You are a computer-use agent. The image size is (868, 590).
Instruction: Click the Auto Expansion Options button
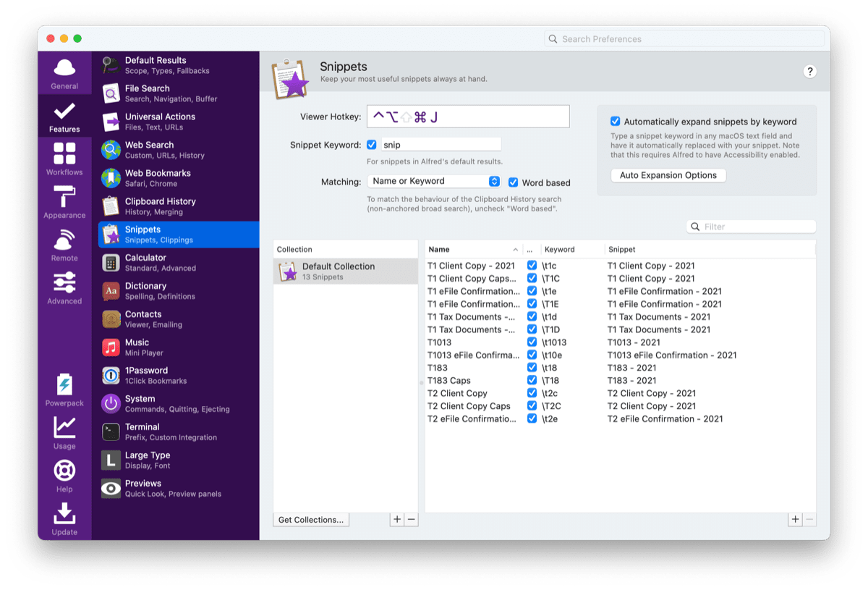tap(668, 175)
